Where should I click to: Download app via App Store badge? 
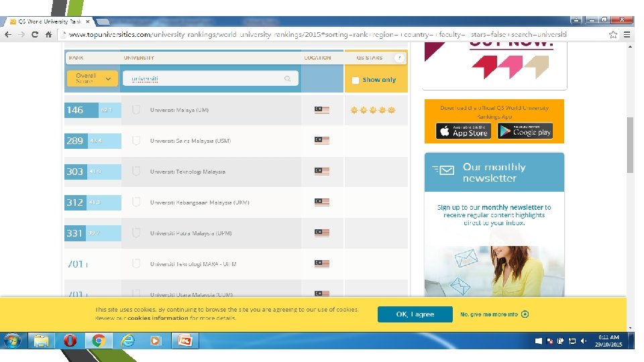click(464, 131)
